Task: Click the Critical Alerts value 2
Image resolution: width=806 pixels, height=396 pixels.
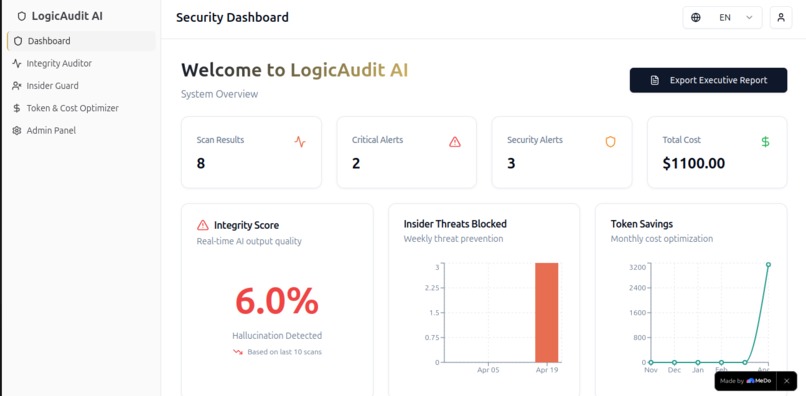Action: click(356, 164)
